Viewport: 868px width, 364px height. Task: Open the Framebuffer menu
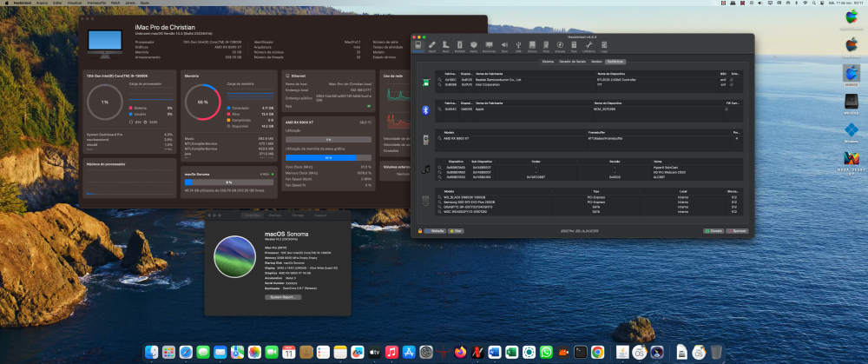(97, 3)
